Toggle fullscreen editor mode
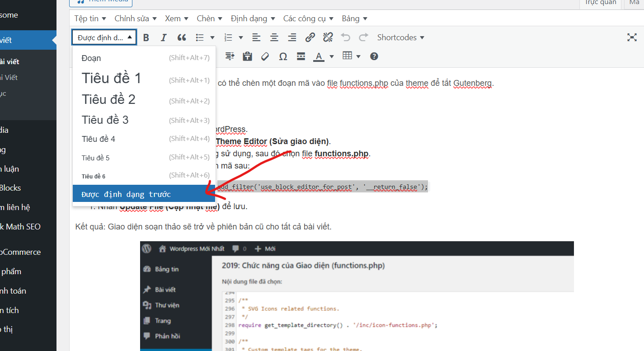This screenshot has height=351, width=644. point(632,37)
